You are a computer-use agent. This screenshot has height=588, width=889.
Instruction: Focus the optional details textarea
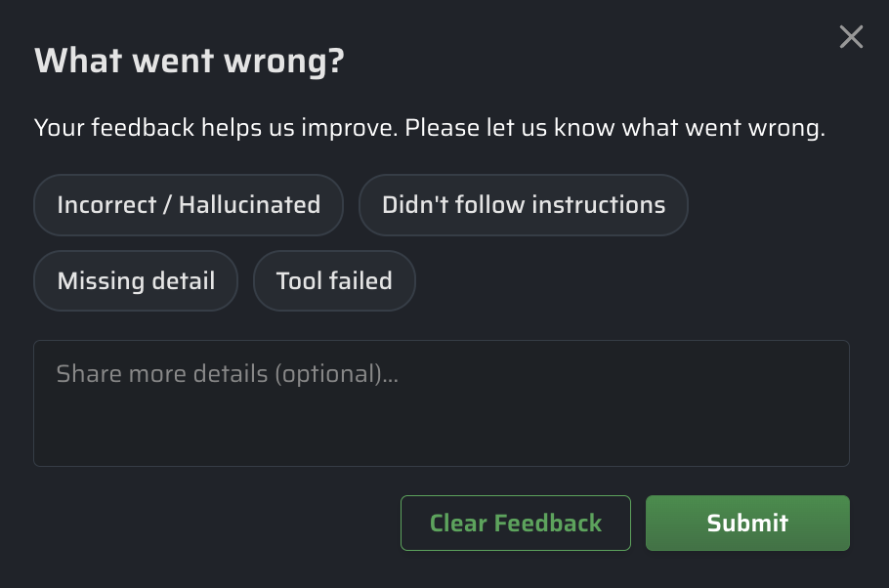tap(441, 403)
